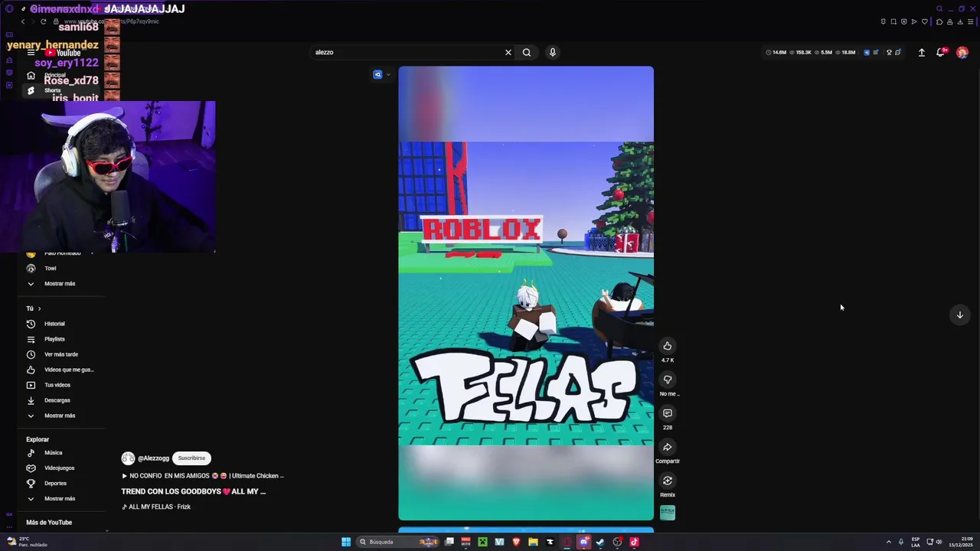Open the account avatar menu
The height and width of the screenshot is (551, 980).
pos(962,52)
